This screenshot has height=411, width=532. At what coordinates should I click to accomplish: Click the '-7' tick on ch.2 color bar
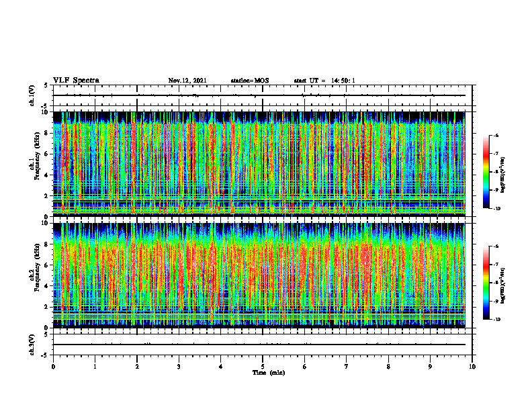[496, 265]
